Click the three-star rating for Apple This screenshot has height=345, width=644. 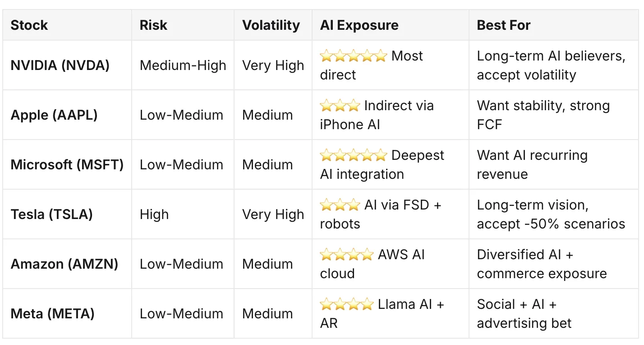pos(340,106)
